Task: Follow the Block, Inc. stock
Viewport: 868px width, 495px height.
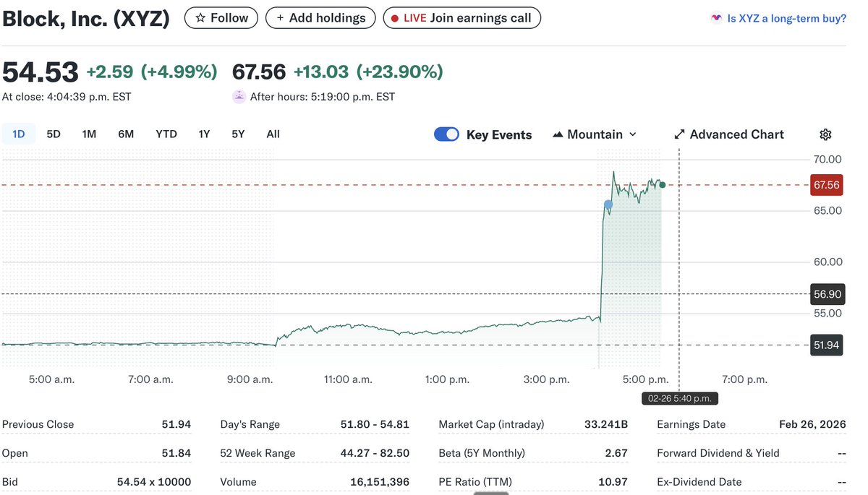Action: (221, 18)
